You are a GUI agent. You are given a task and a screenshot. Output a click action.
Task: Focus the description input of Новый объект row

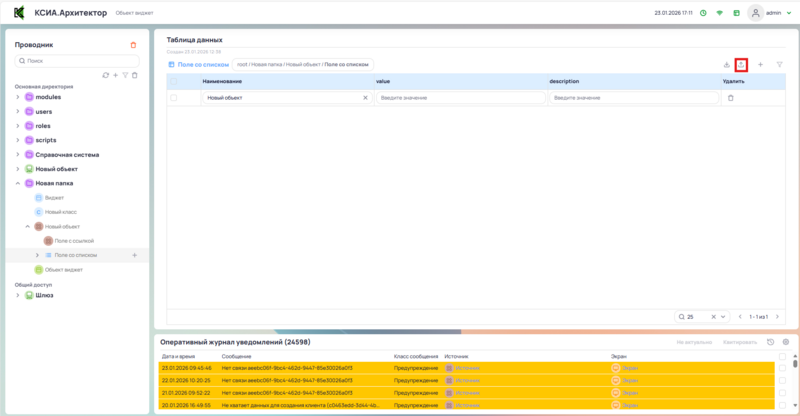point(634,97)
